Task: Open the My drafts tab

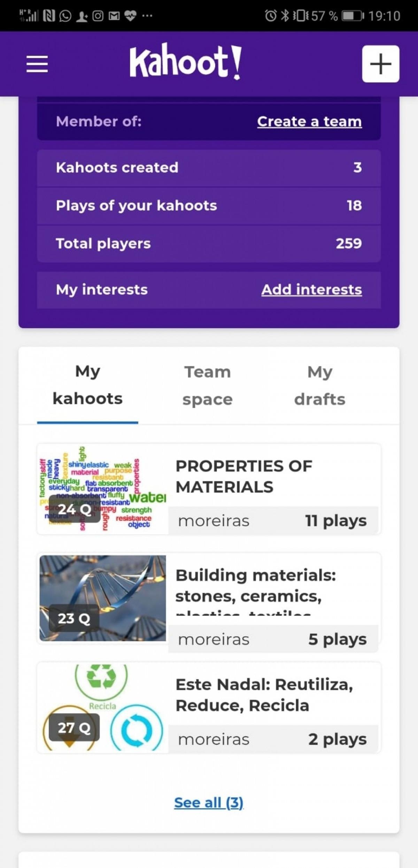Action: click(320, 385)
